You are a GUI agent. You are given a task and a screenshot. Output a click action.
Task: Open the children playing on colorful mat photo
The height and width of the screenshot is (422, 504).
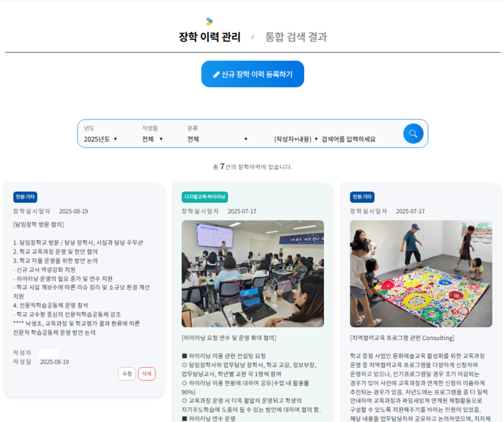[x=421, y=273]
